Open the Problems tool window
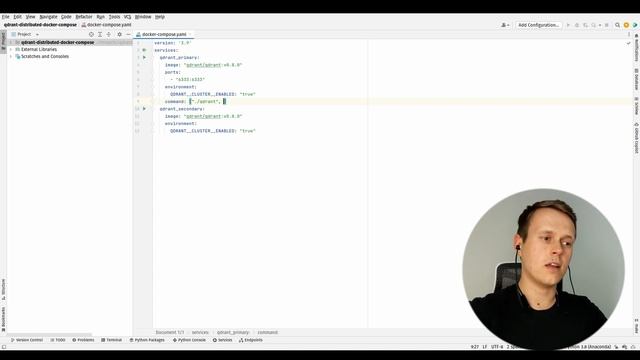This screenshot has width=640, height=360. (x=83, y=340)
